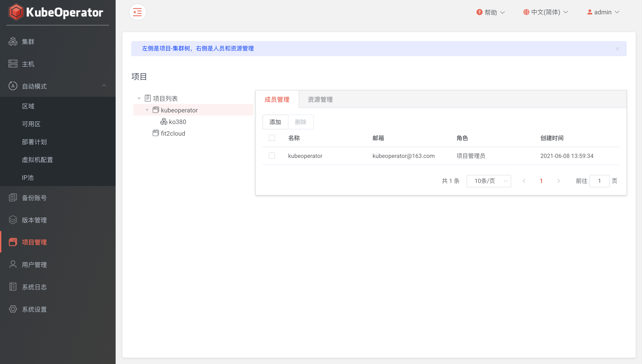
Task: Click the kubeoperator@163.com email cell
Action: 403,156
